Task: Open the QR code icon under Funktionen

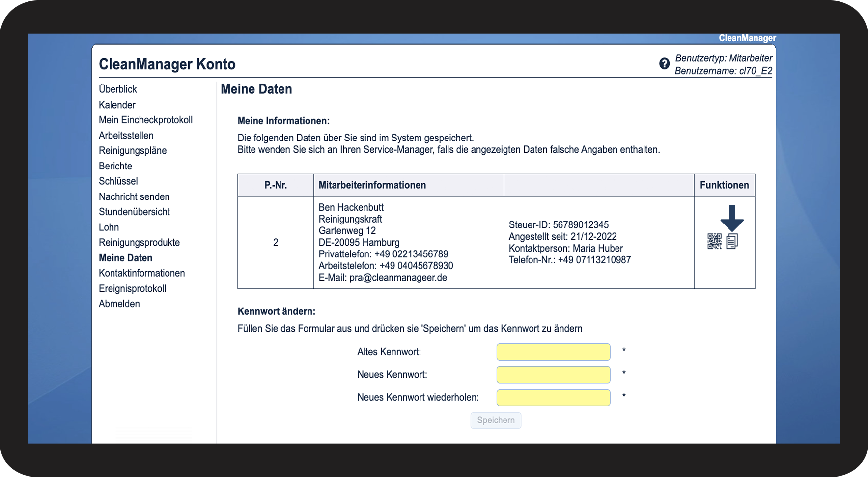Action: point(714,241)
